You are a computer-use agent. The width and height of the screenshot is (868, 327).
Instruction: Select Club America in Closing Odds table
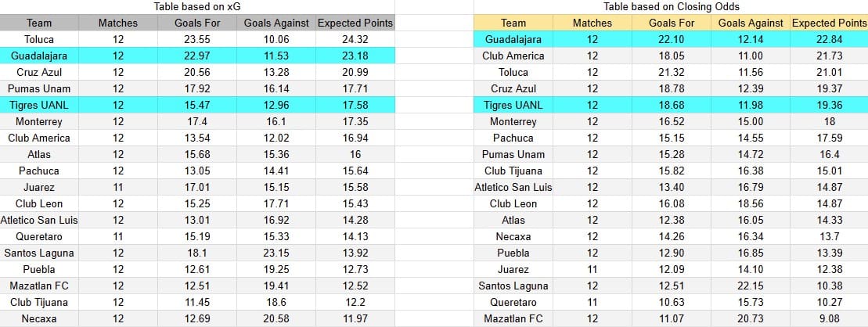click(513, 56)
